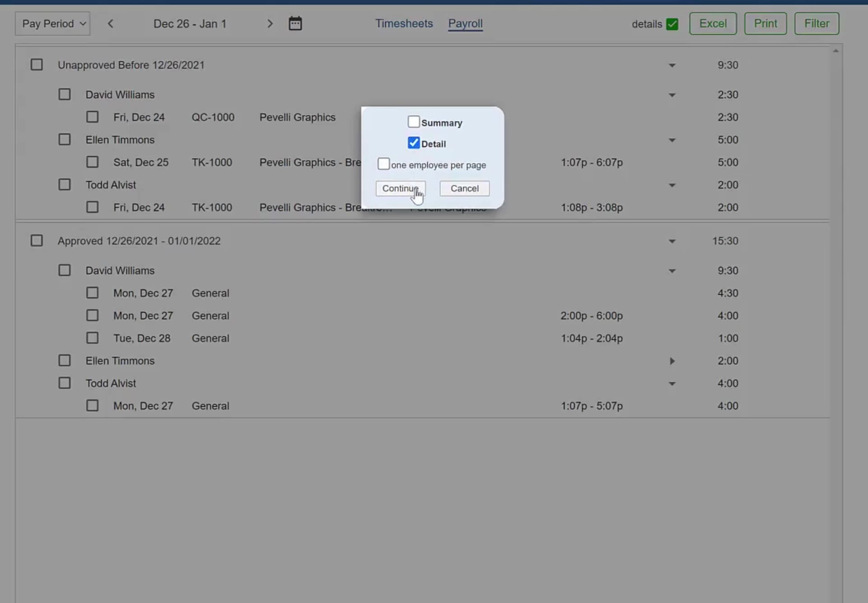The height and width of the screenshot is (603, 868).
Task: Check the Mon, Dec 27 1:07p - 5:07p entry
Action: [92, 406]
